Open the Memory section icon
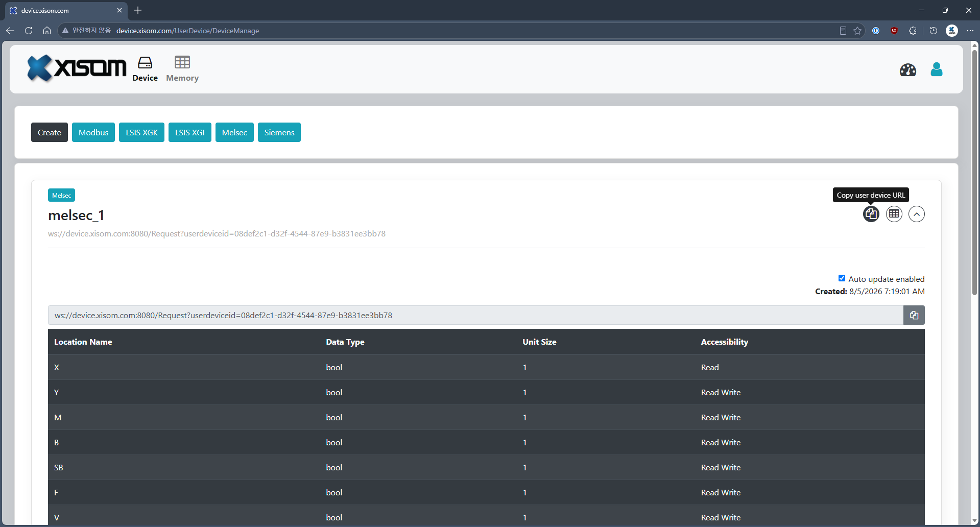The width and height of the screenshot is (980, 527). 182,69
